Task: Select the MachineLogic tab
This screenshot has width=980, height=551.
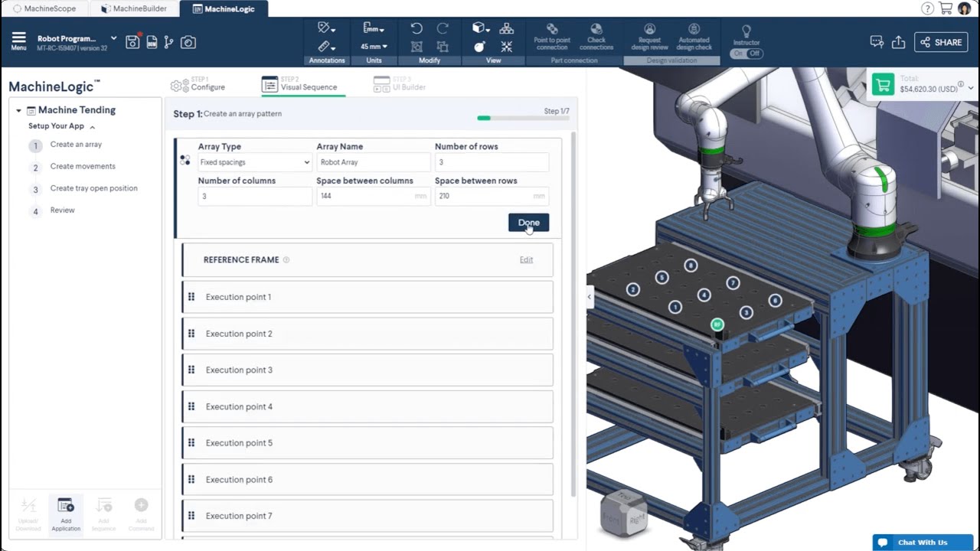Action: pyautogui.click(x=224, y=8)
